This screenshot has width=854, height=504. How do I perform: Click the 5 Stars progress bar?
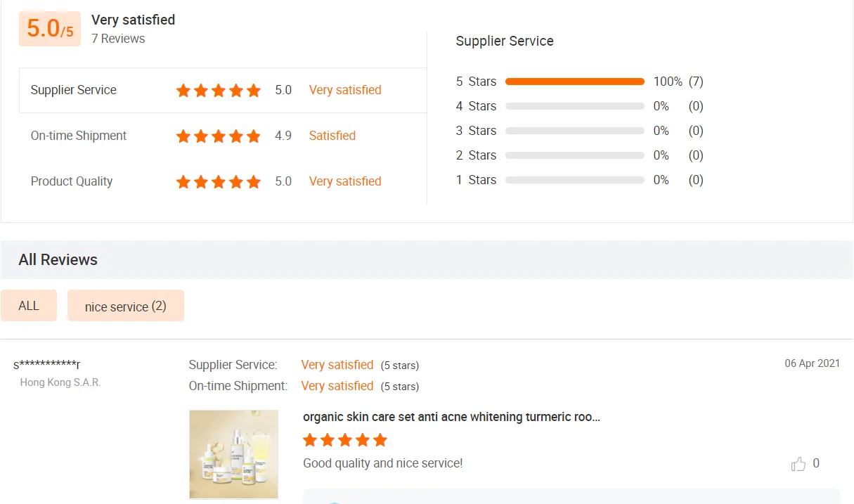tap(574, 82)
